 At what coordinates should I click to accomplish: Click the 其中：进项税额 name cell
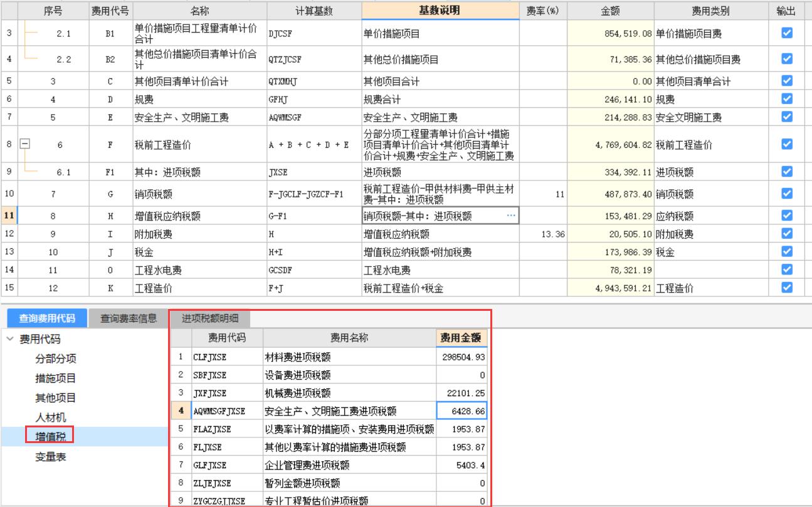199,172
